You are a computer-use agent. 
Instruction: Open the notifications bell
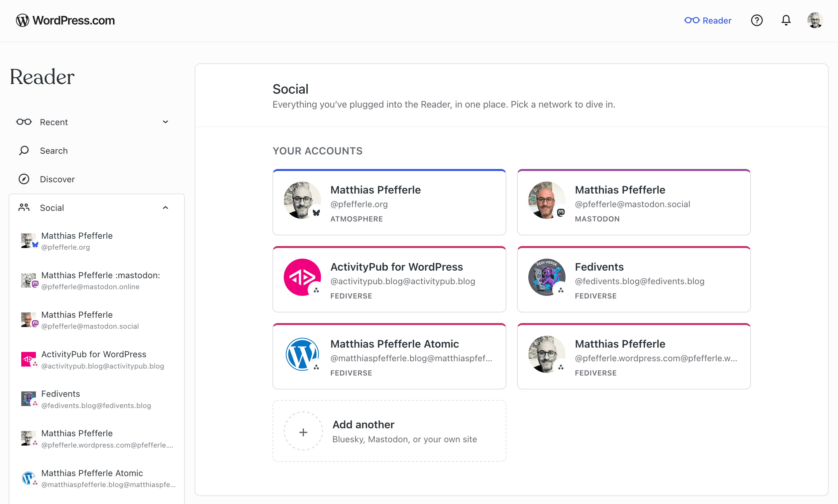786,20
